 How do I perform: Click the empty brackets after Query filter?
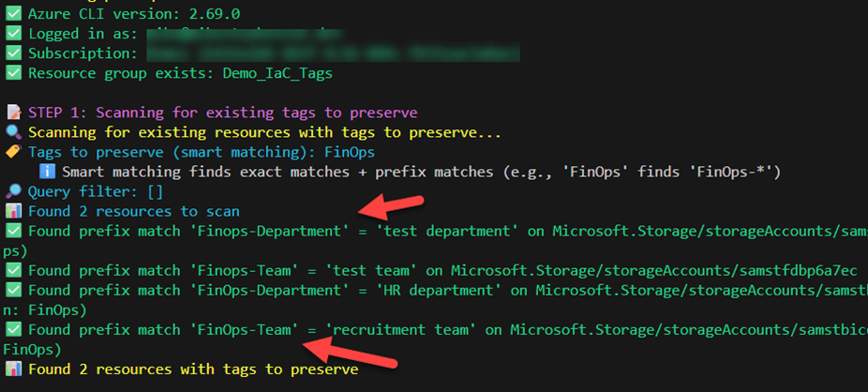pyautogui.click(x=148, y=191)
